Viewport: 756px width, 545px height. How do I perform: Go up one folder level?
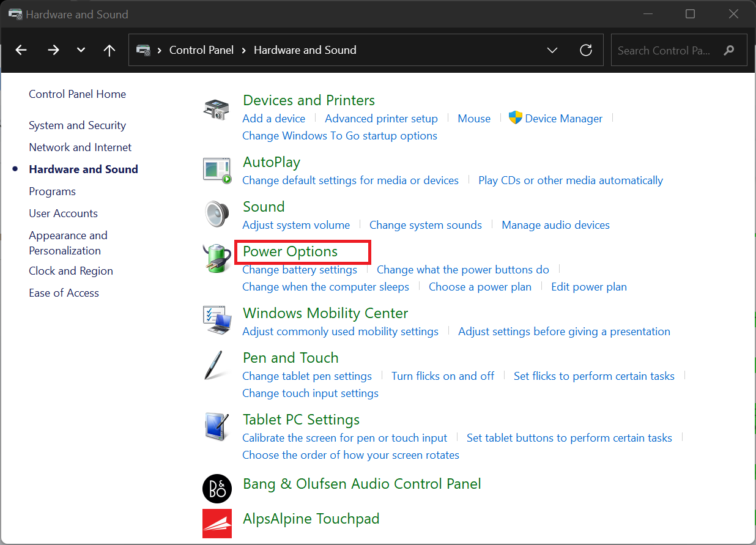[109, 50]
